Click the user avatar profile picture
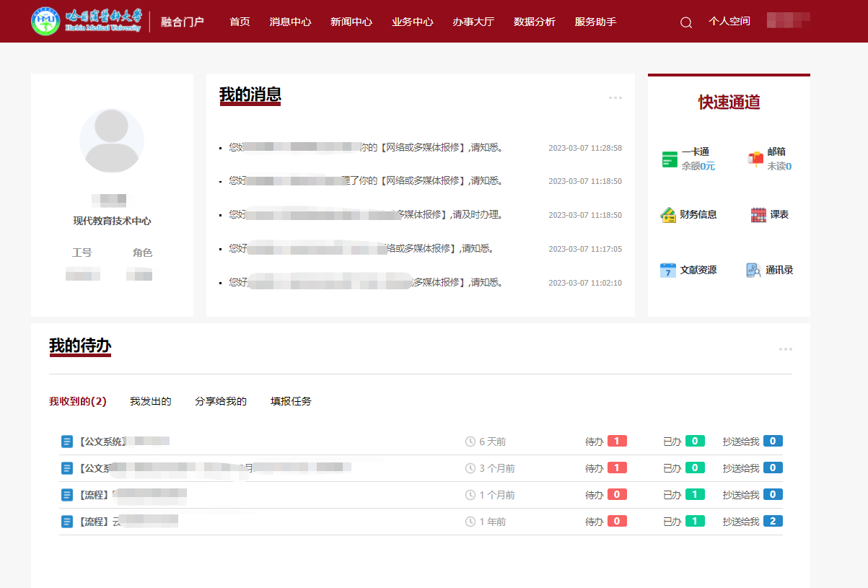This screenshot has width=868, height=588. 112,141
